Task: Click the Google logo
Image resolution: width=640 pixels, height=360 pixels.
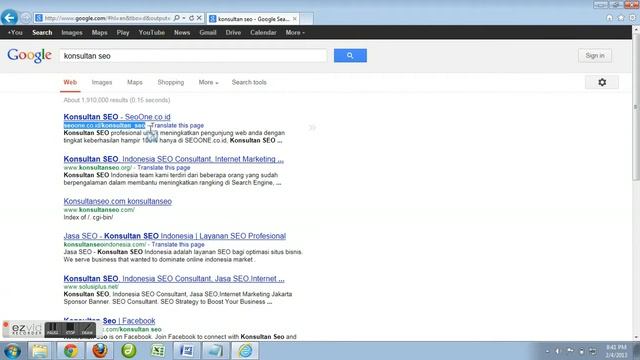Action: 29,56
